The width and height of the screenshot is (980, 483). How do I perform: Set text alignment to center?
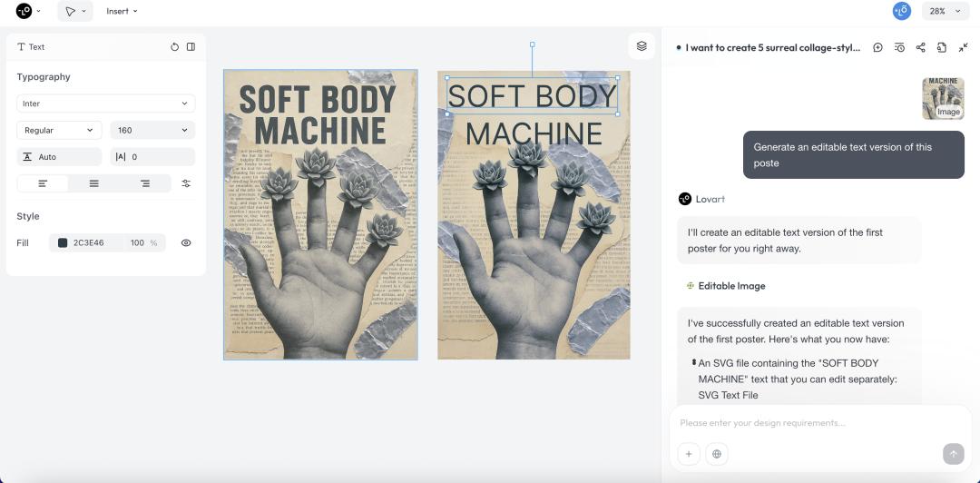click(93, 183)
